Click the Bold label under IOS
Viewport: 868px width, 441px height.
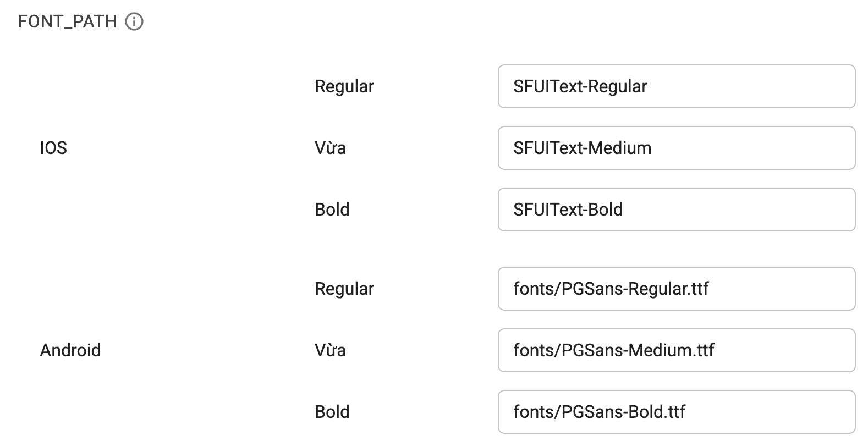click(332, 210)
